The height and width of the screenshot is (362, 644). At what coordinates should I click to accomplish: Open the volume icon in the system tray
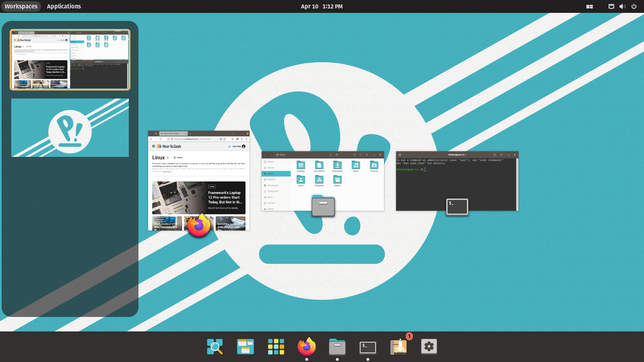[x=622, y=6]
